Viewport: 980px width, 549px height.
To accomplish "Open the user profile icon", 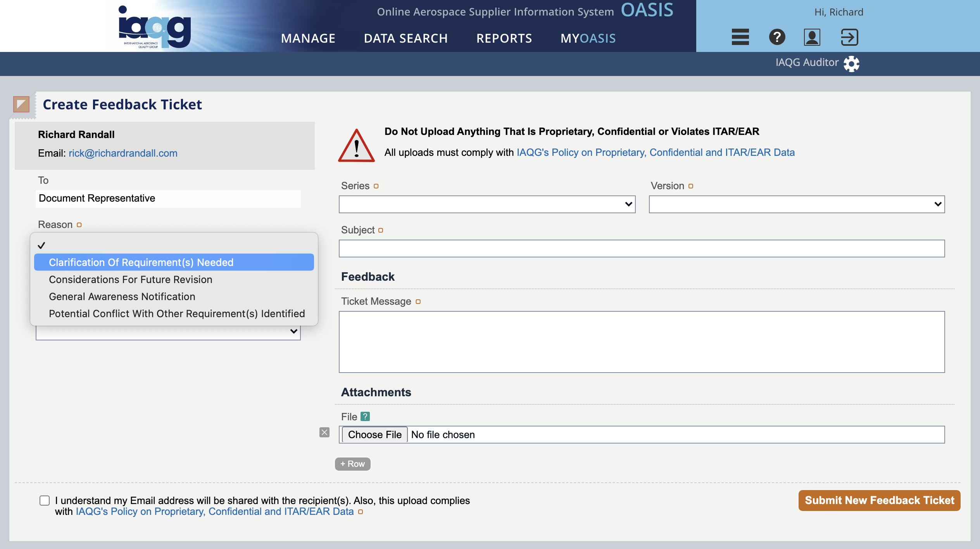I will [812, 37].
